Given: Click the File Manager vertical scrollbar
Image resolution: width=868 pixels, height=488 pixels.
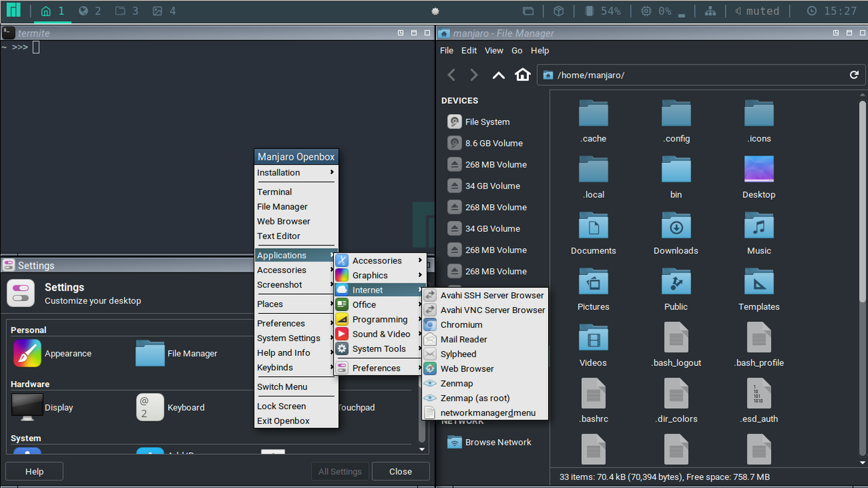Looking at the screenshot, I should (863, 202).
